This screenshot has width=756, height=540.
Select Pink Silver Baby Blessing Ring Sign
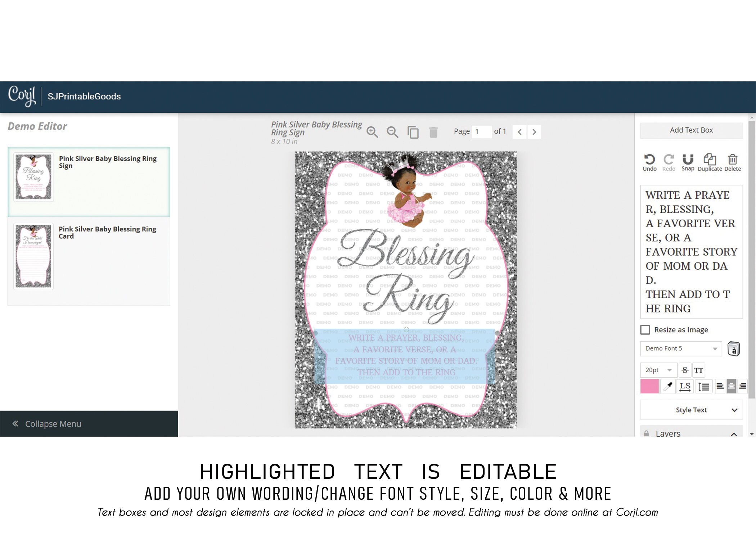pyautogui.click(x=89, y=182)
